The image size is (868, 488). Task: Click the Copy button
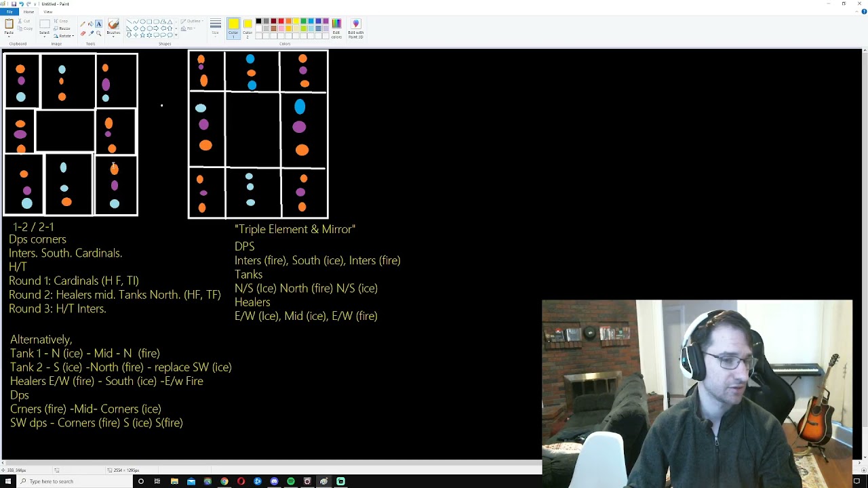coord(24,28)
